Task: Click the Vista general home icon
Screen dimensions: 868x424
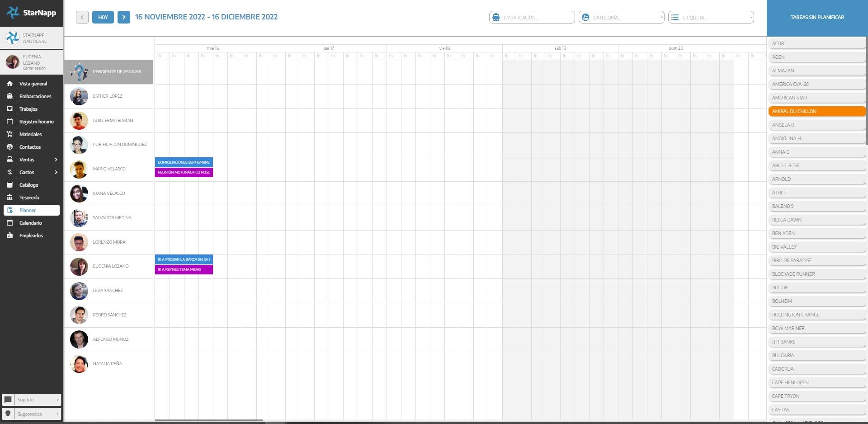Action: click(9, 84)
